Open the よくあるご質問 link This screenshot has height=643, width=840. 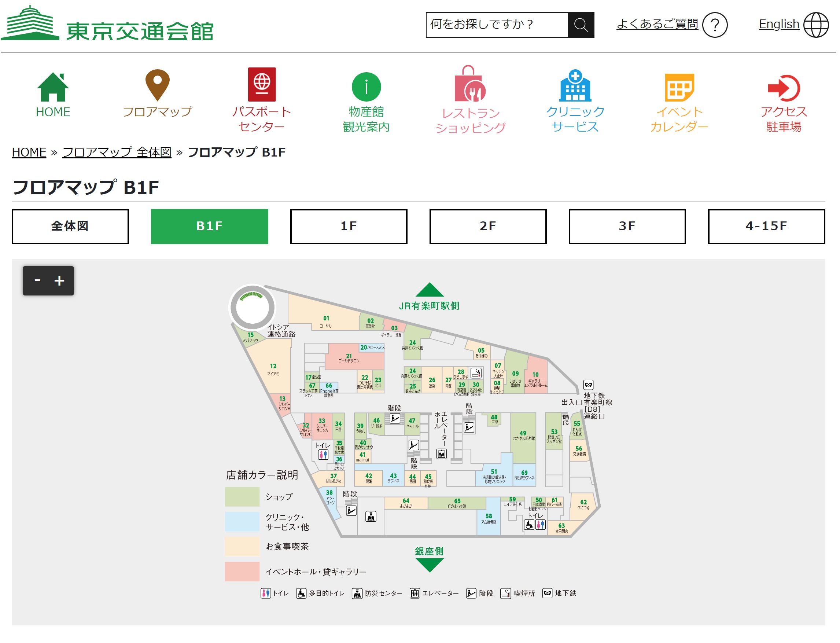[658, 24]
